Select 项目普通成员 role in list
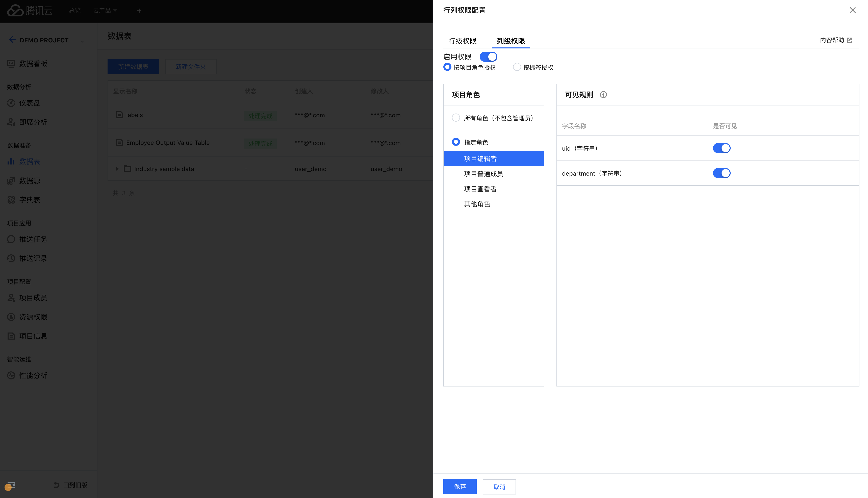Image resolution: width=868 pixels, height=498 pixels. (x=483, y=174)
